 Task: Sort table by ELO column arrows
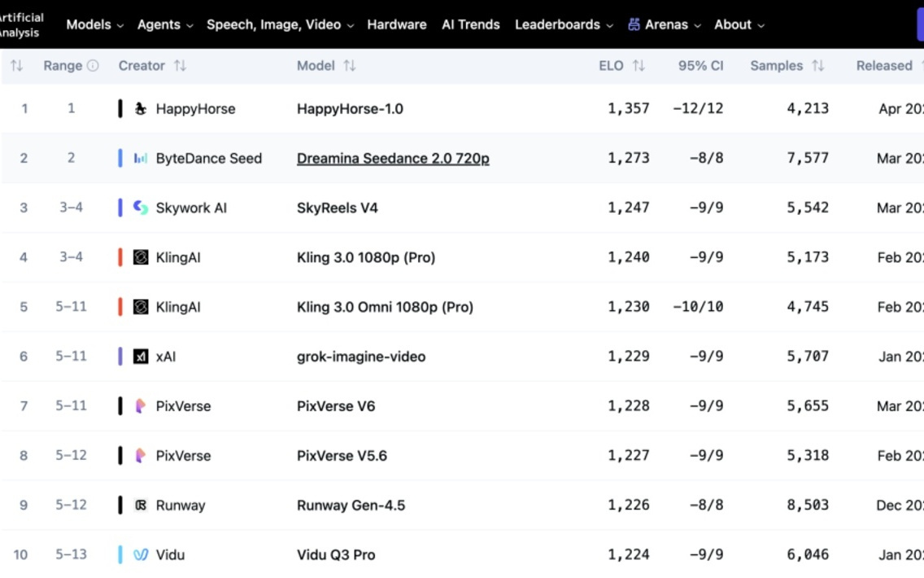[639, 65]
